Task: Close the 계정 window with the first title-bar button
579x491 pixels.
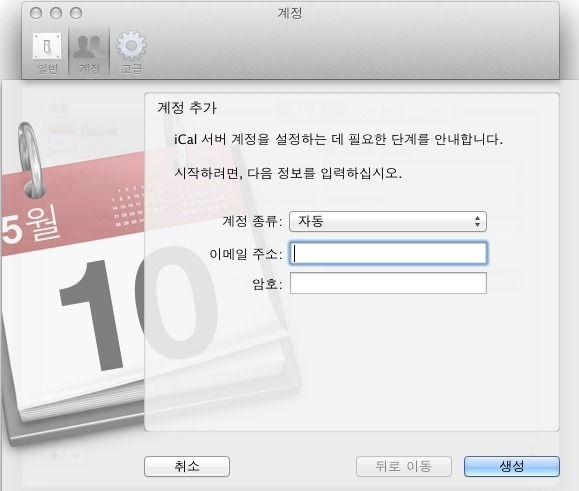Action: tap(36, 13)
